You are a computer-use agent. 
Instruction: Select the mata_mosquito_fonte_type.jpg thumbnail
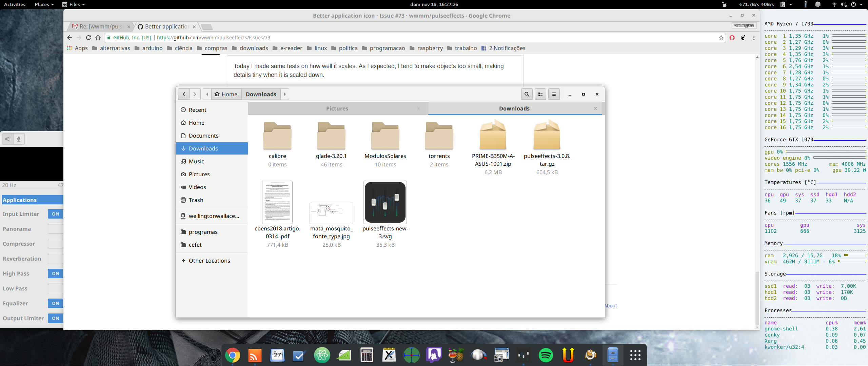point(331,213)
